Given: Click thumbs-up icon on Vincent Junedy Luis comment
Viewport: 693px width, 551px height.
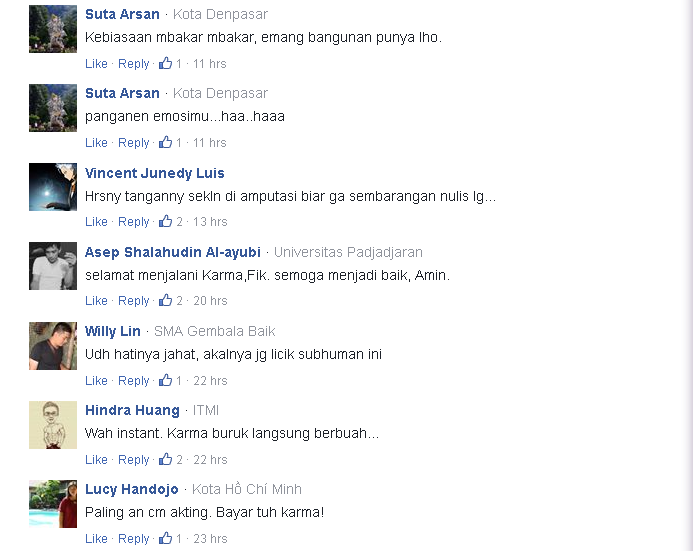Looking at the screenshot, I should (x=165, y=221).
